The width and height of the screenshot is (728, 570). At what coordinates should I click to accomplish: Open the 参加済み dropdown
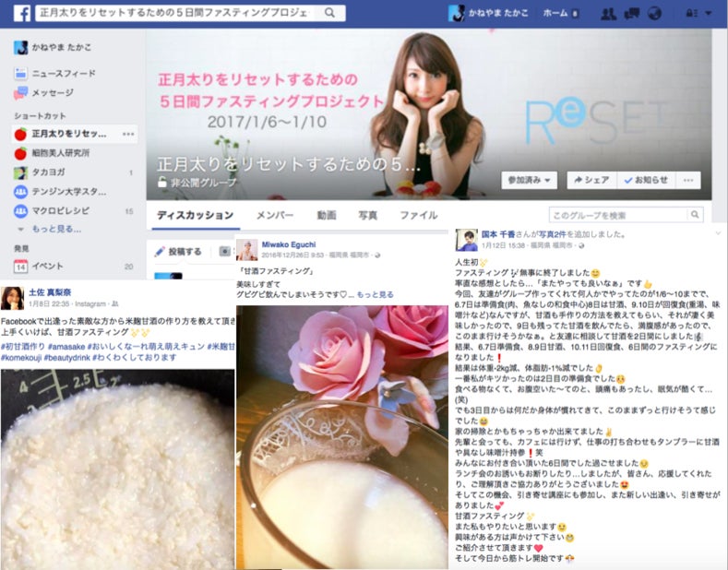(530, 180)
